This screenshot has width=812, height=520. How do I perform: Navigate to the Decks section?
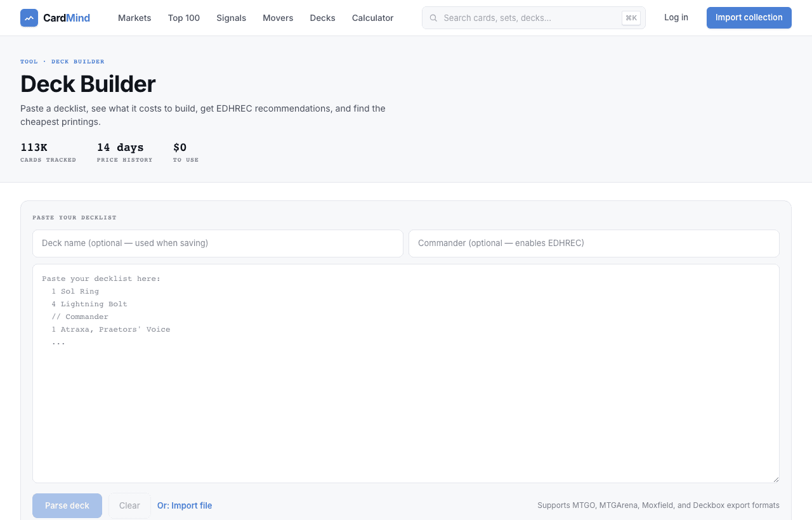[322, 18]
